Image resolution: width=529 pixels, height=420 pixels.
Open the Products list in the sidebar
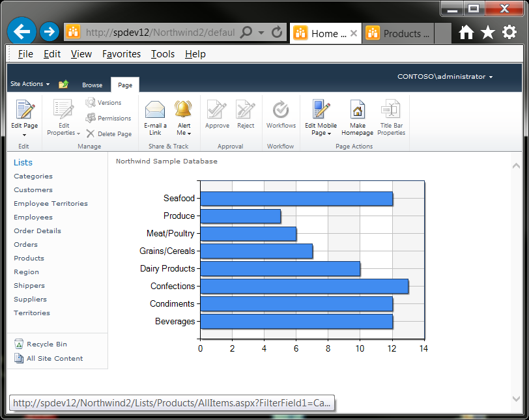click(x=29, y=258)
